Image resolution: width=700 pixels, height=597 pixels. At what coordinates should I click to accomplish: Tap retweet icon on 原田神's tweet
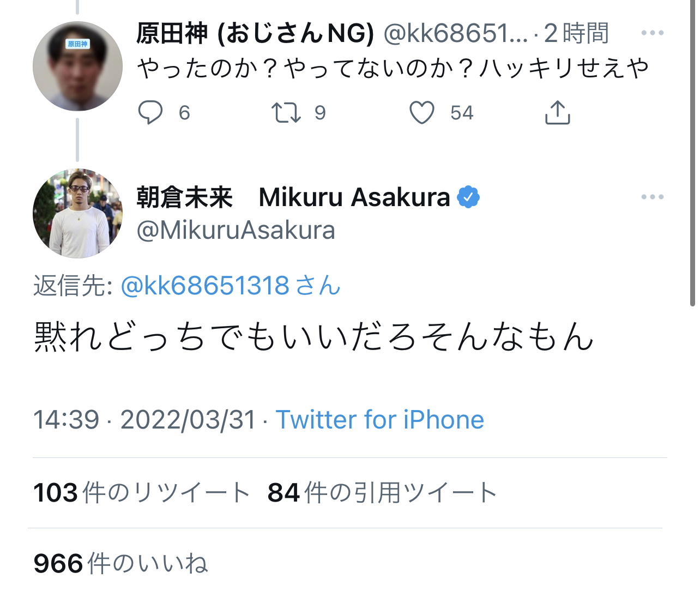(286, 113)
